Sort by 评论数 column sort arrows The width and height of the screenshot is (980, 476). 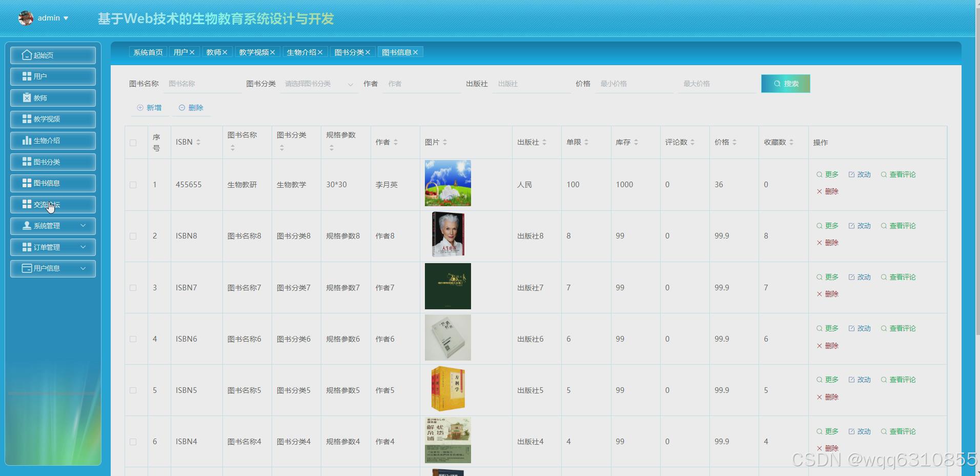coord(692,142)
